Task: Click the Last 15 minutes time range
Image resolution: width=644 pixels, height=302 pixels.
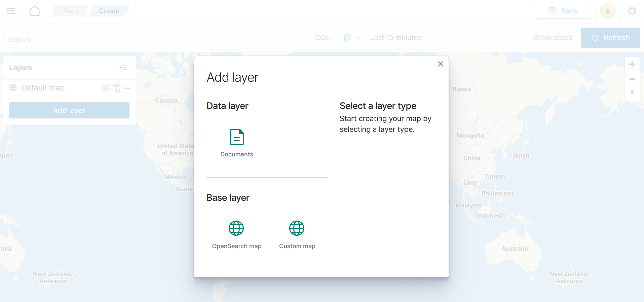Action: coord(396,38)
